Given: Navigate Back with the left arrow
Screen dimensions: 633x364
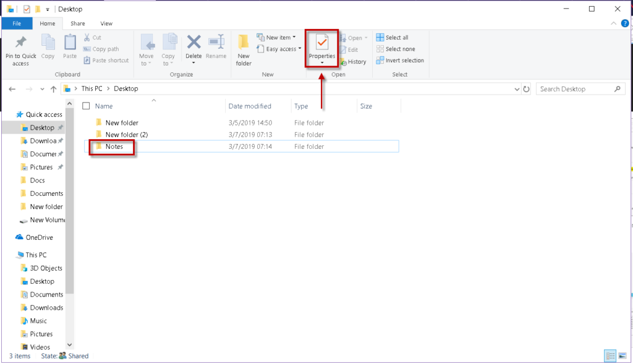Looking at the screenshot, I should (x=12, y=89).
